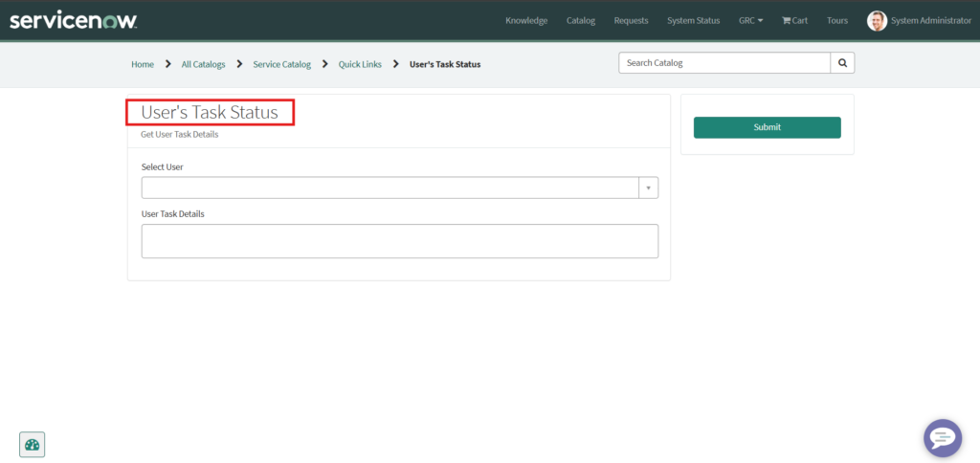Open the Knowledge menu item
Image resolution: width=980 pixels, height=463 pixels.
526,21
